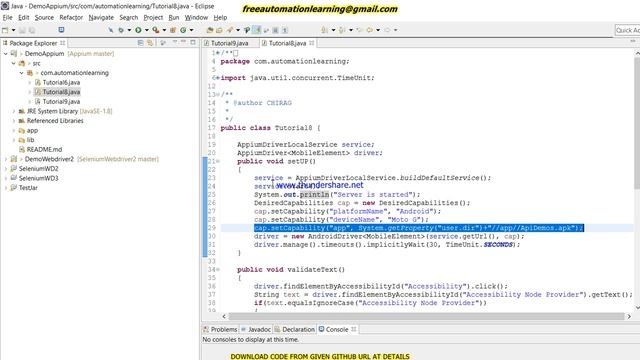Toggle the highlighted Word Wrap toolbar button
640x360 pixels.
click(257, 30)
